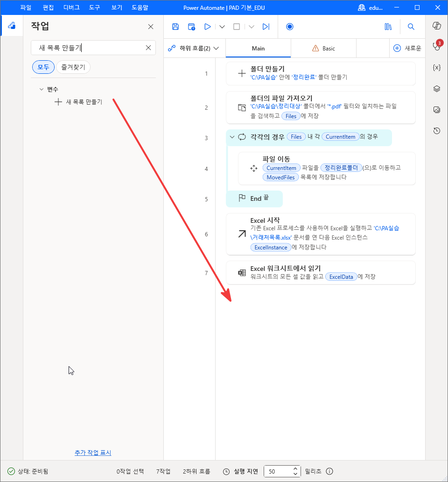
Task: Click the ExcelData variable chip
Action: [341, 276]
